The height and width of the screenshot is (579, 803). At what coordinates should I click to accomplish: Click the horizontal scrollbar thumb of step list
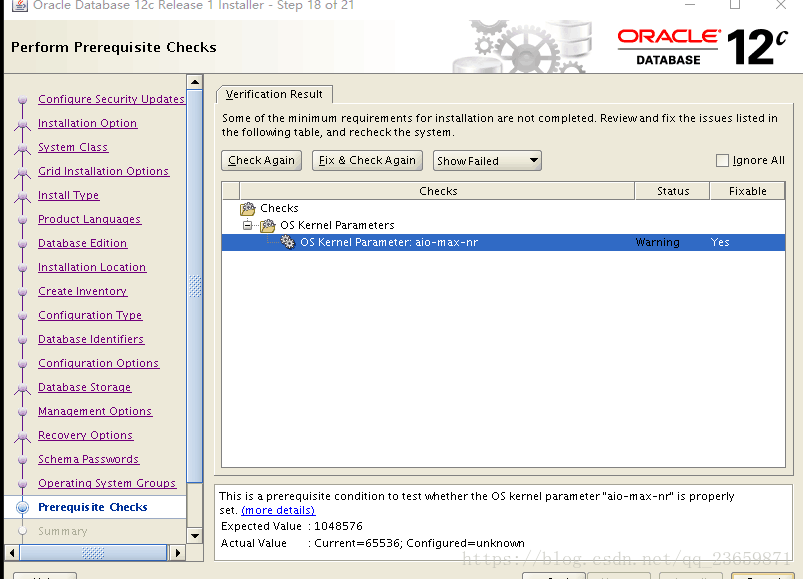click(x=93, y=553)
